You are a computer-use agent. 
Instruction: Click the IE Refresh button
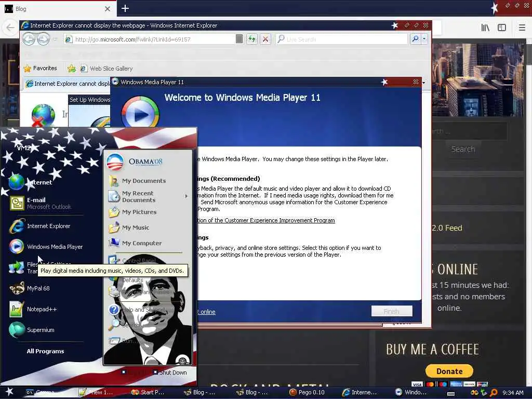pos(252,39)
